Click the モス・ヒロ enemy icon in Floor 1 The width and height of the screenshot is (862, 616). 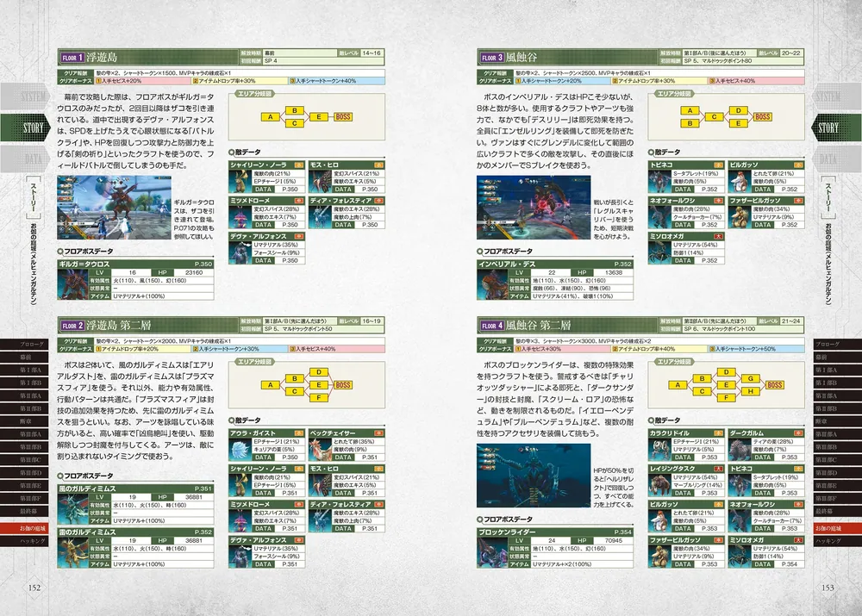(x=320, y=181)
